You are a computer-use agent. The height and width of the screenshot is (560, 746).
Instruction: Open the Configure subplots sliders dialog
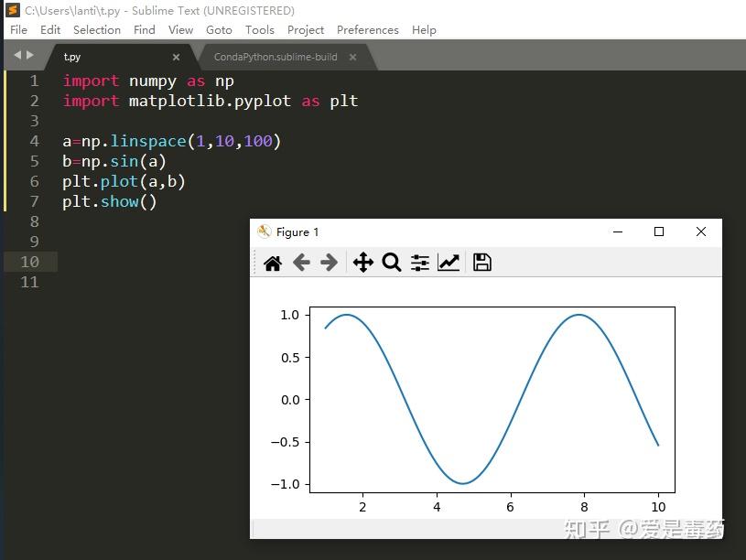[x=419, y=263]
